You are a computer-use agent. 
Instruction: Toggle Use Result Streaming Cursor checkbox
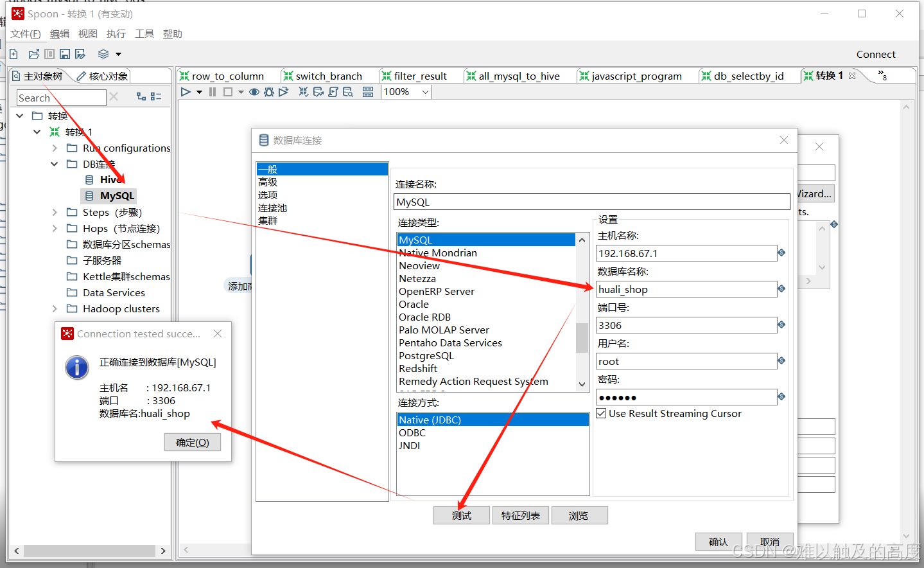pyautogui.click(x=601, y=413)
